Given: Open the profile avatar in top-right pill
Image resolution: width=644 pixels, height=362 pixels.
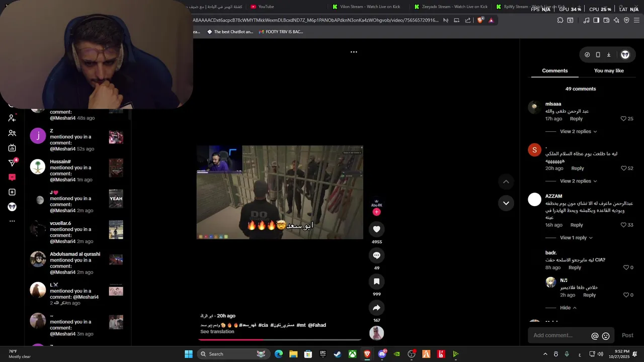Looking at the screenshot, I should (x=625, y=55).
